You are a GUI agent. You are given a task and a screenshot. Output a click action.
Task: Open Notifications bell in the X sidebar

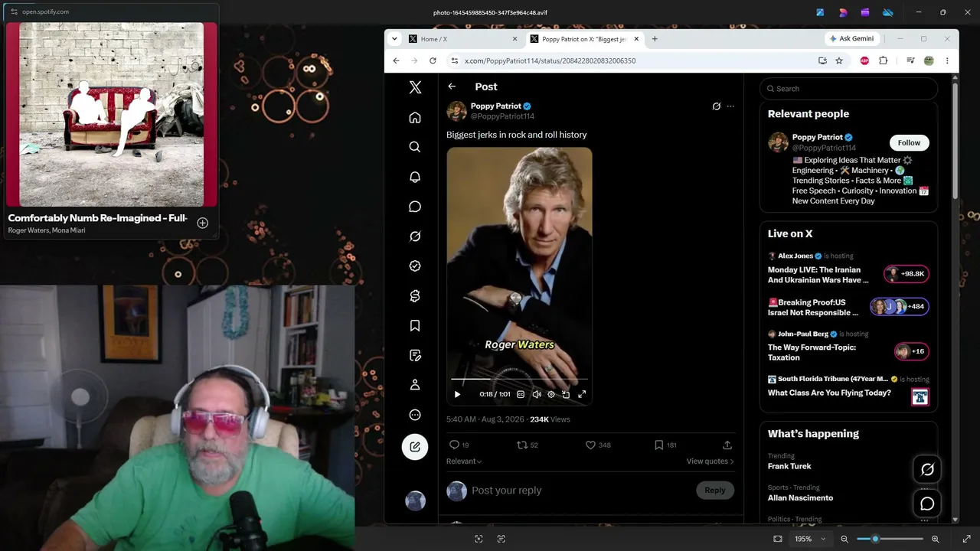tap(415, 177)
